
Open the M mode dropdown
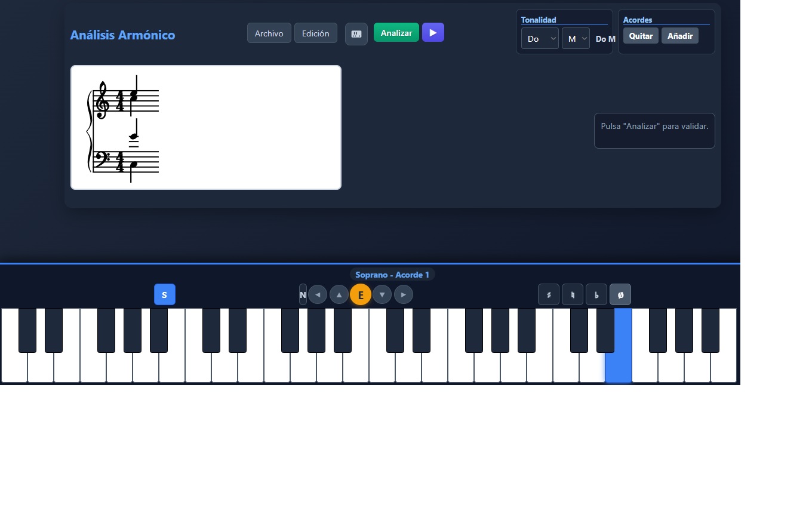[x=576, y=39]
